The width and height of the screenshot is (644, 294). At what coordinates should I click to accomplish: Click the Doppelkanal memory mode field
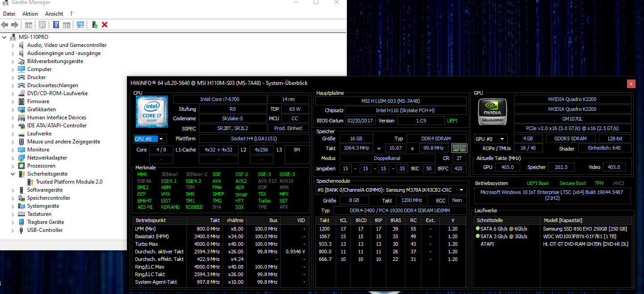pos(387,158)
